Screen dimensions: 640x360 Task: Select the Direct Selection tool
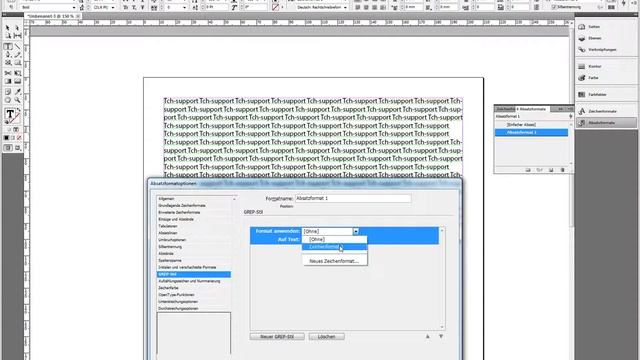pyautogui.click(x=17, y=28)
